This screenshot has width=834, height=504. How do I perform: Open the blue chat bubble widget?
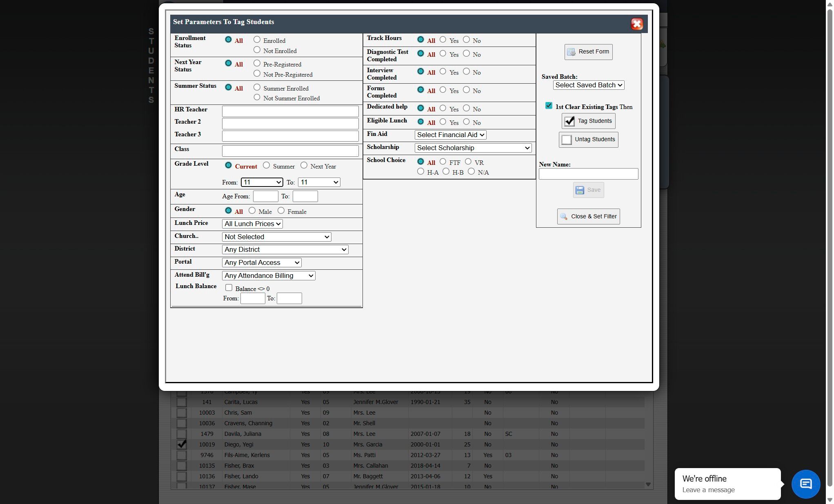point(805,484)
